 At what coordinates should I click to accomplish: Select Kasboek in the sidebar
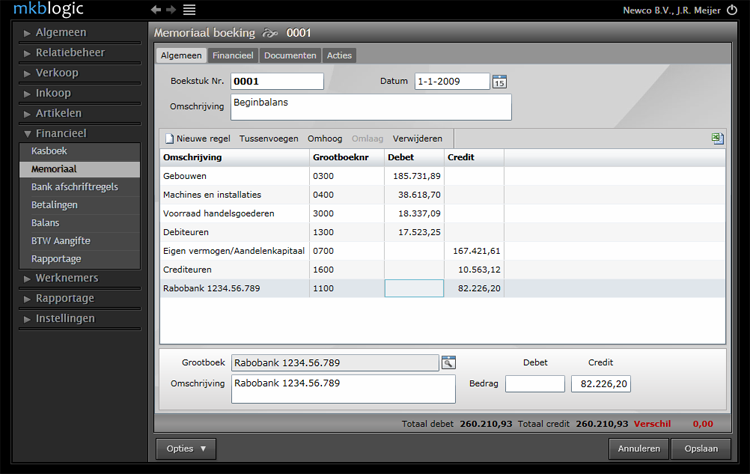click(50, 150)
